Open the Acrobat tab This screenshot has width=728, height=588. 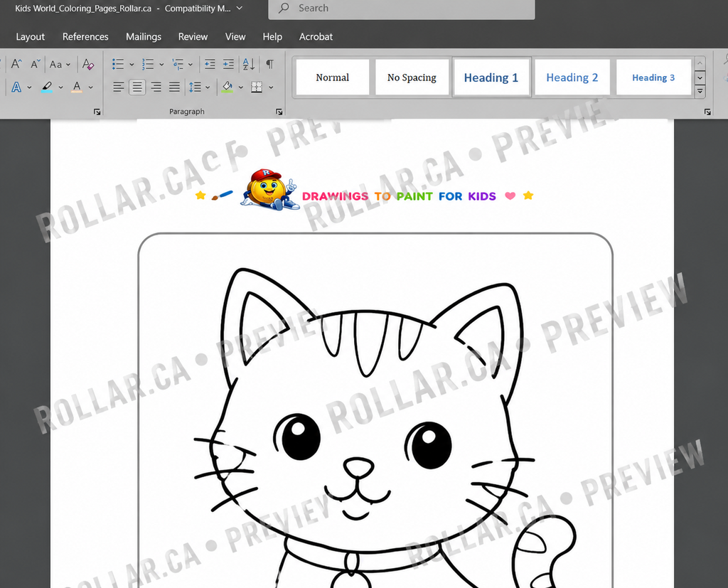click(316, 37)
